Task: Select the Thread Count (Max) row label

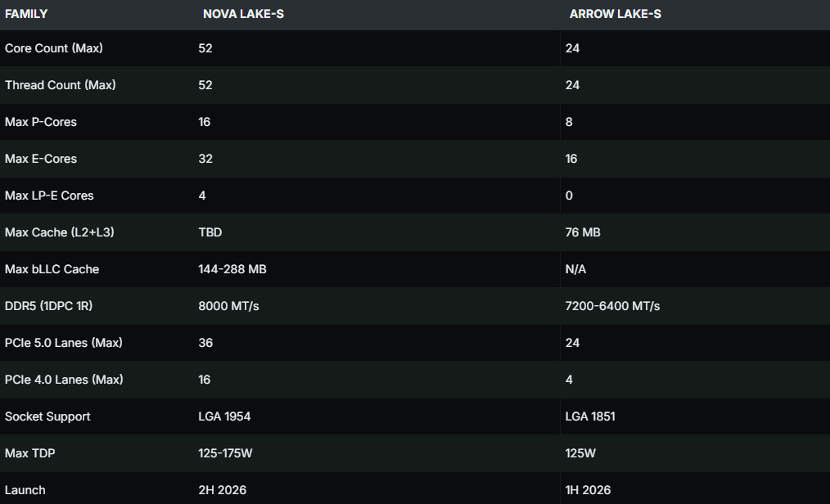Action: coord(61,85)
